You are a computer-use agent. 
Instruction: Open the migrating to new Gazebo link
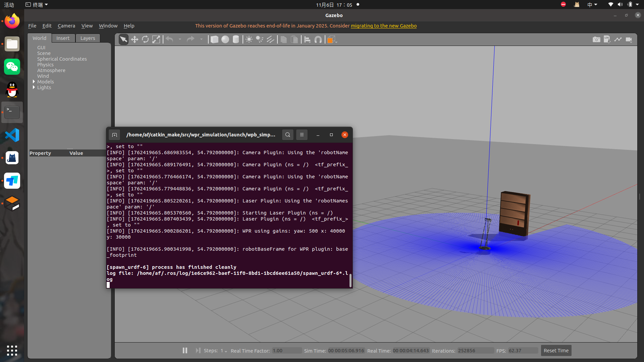pos(383,26)
